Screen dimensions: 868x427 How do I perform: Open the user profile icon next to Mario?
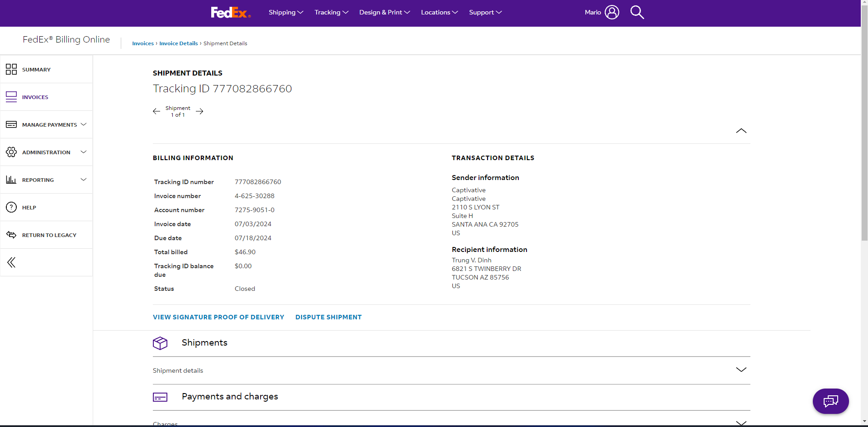click(612, 12)
